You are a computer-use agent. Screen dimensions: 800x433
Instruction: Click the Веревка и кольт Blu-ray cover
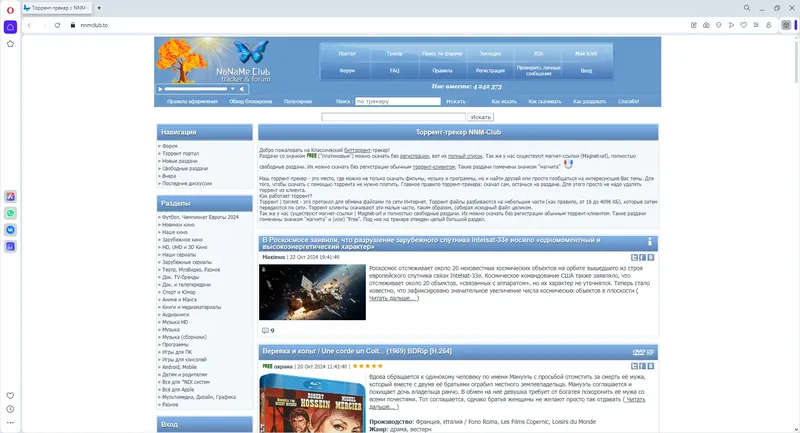click(312, 403)
